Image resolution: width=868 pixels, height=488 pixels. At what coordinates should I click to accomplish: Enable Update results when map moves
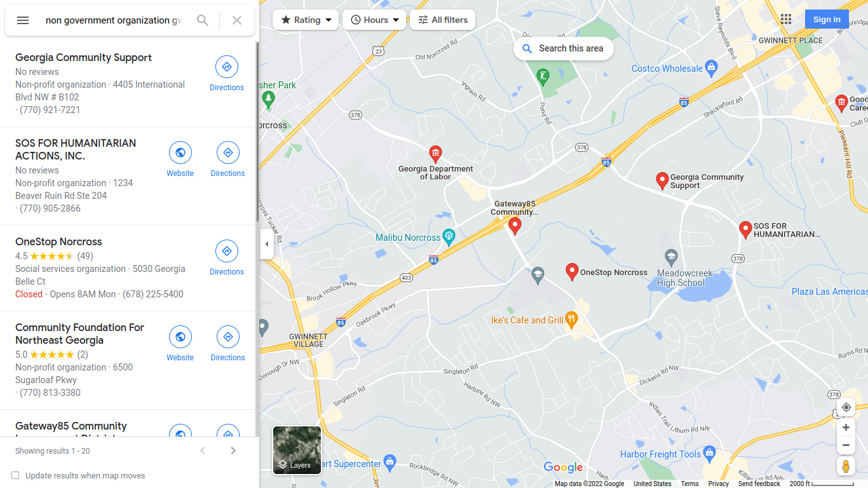[15, 475]
